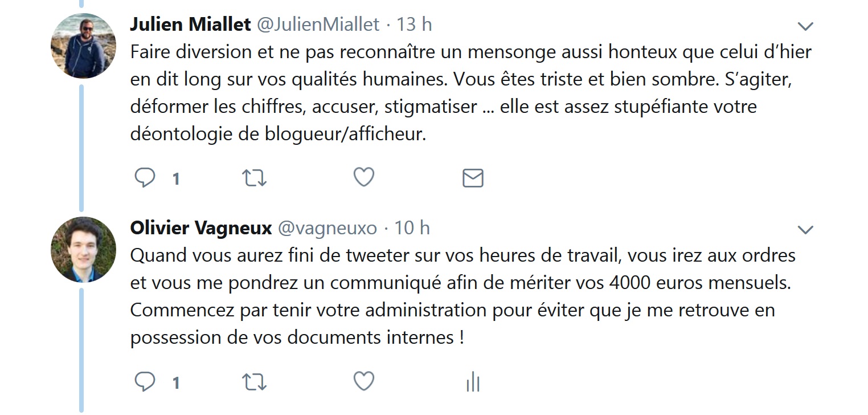Retweet Olivier Vagneux's tweet
The height and width of the screenshot is (415, 868).
(x=254, y=381)
